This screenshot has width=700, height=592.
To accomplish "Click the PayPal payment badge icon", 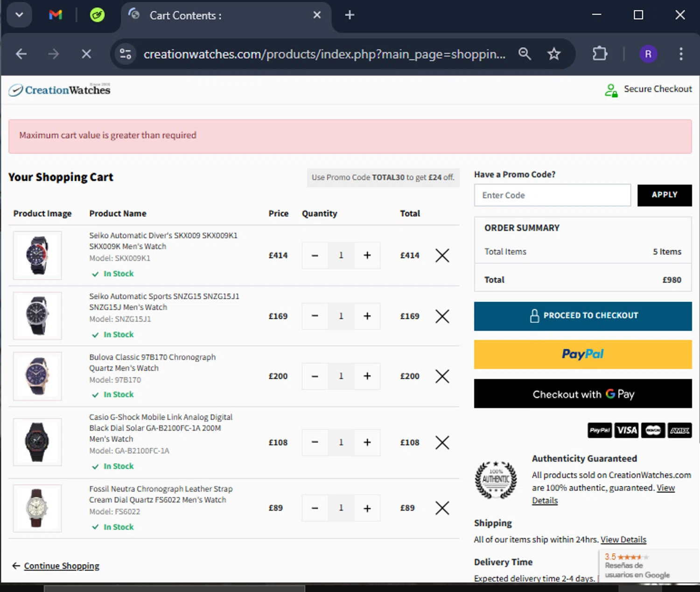I will [600, 430].
